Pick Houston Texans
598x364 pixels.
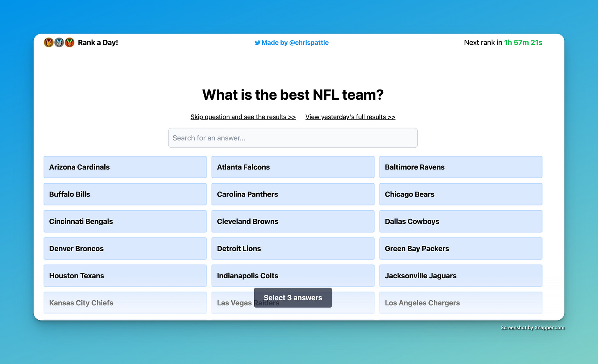125,275
